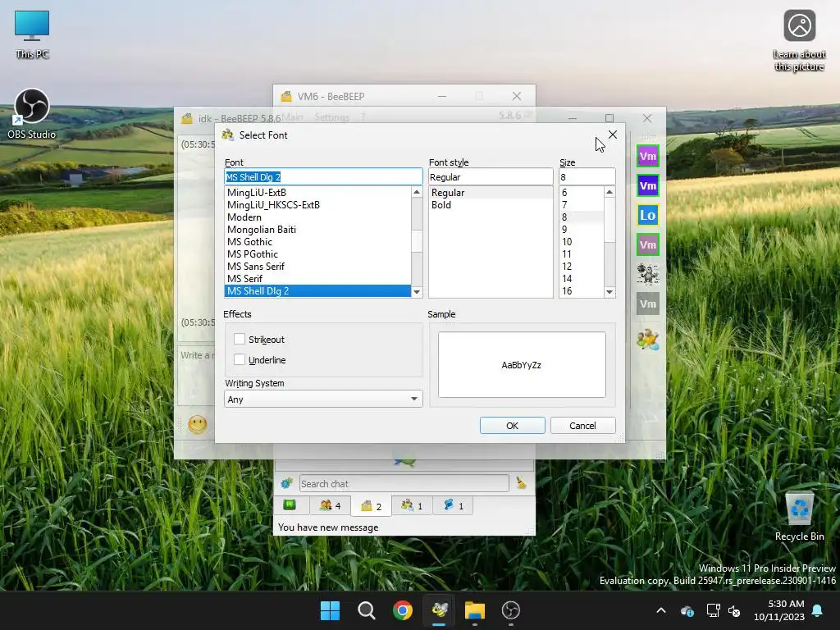Click the size list scroll-down arrow
Image resolution: width=840 pixels, height=630 pixels.
tap(609, 292)
